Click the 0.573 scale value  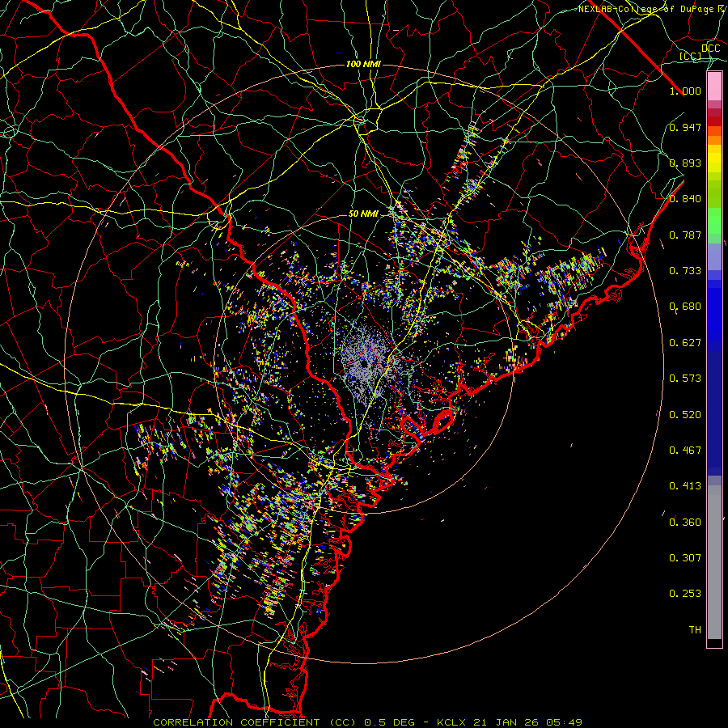[x=685, y=379]
